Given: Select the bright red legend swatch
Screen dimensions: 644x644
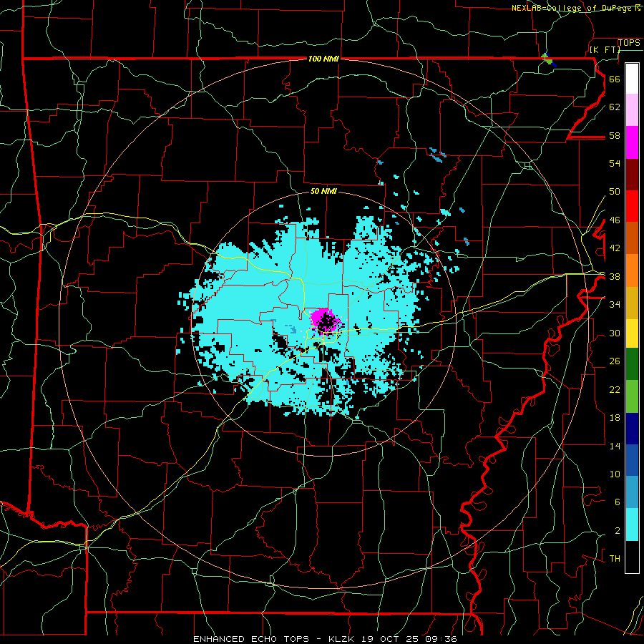Looking at the screenshot, I should coord(632,206).
